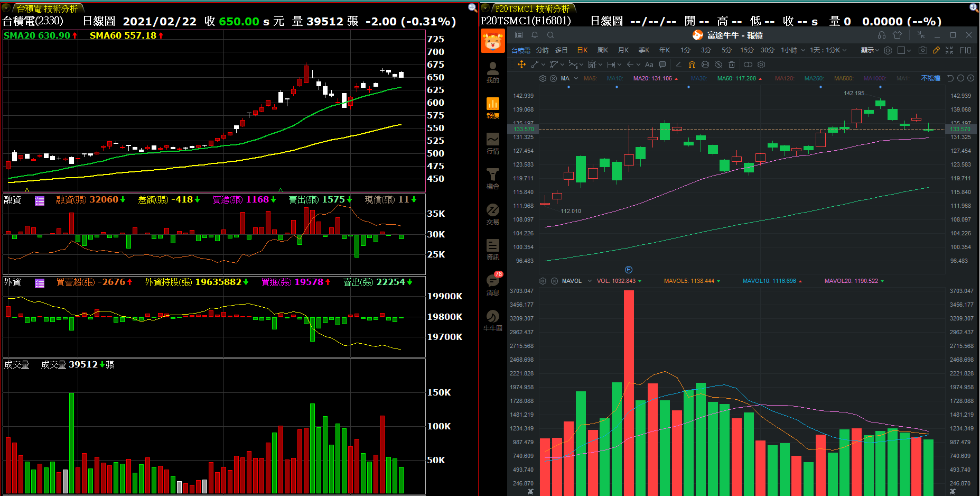Screen dimensions: 980x496
Task: Click the trash delete drawings icon
Action: [732, 65]
